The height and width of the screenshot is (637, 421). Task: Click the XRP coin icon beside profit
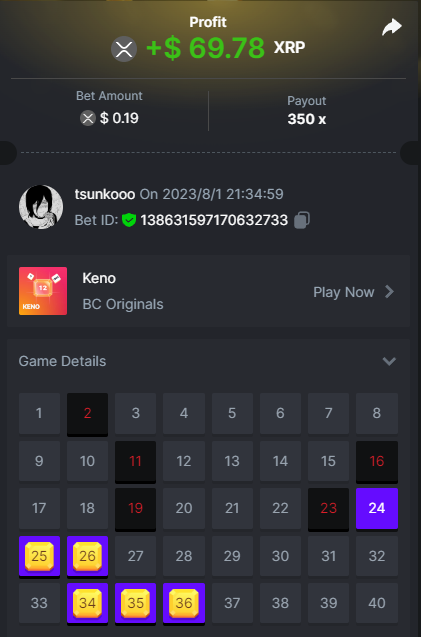tap(124, 49)
